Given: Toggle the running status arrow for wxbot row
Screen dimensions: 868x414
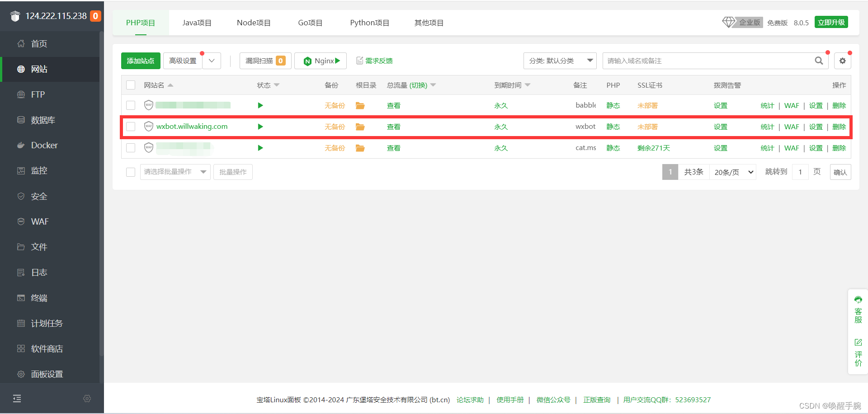Looking at the screenshot, I should pos(260,127).
